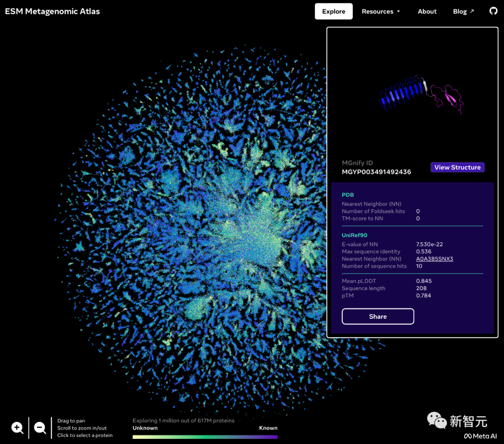Viewport: 504px width, 444px height.
Task: Click the 3D protein structure preview
Action: [421, 96]
